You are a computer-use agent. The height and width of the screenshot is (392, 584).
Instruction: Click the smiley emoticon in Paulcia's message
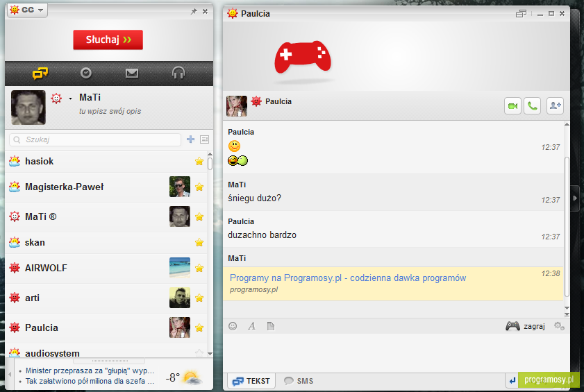234,146
